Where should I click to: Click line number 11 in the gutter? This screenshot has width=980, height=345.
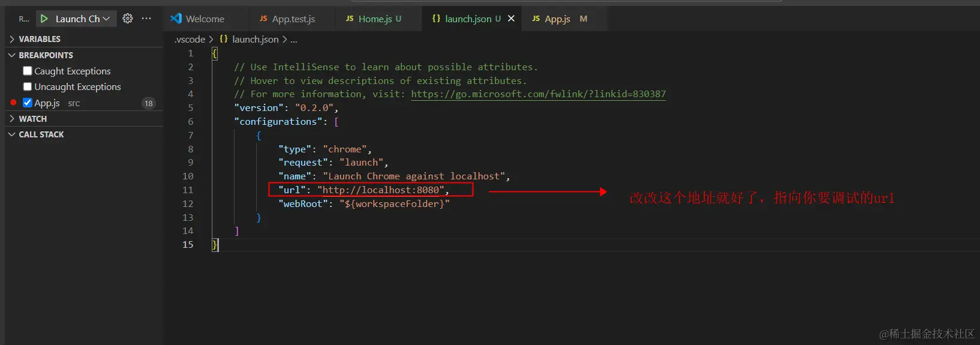188,190
